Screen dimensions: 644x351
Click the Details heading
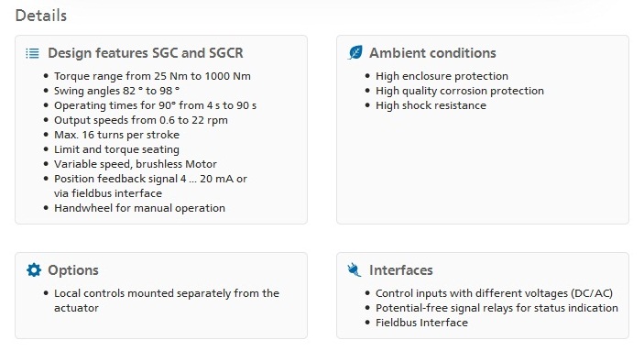41,16
